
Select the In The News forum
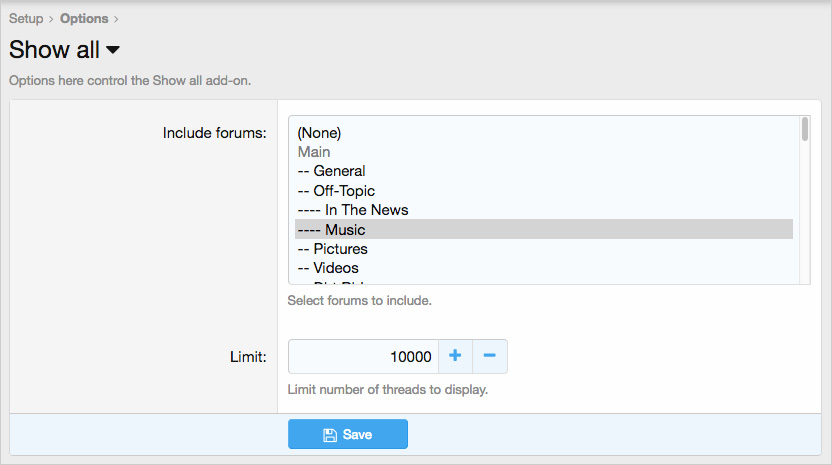point(353,210)
